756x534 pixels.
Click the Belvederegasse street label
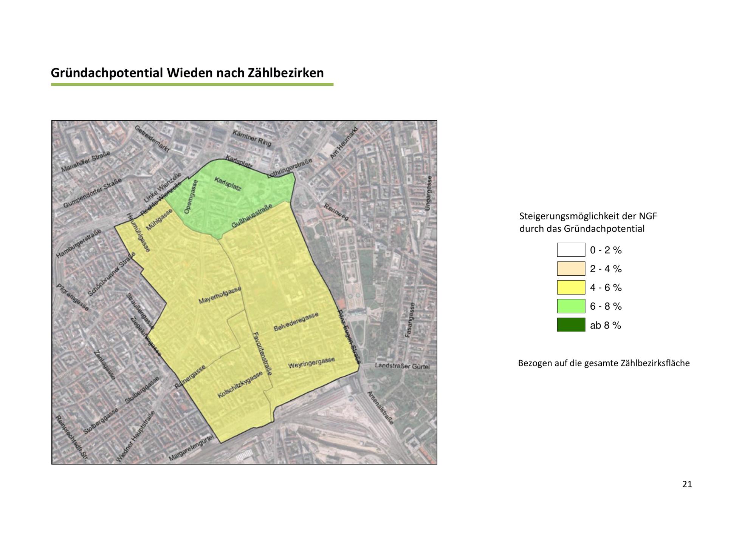296,322
